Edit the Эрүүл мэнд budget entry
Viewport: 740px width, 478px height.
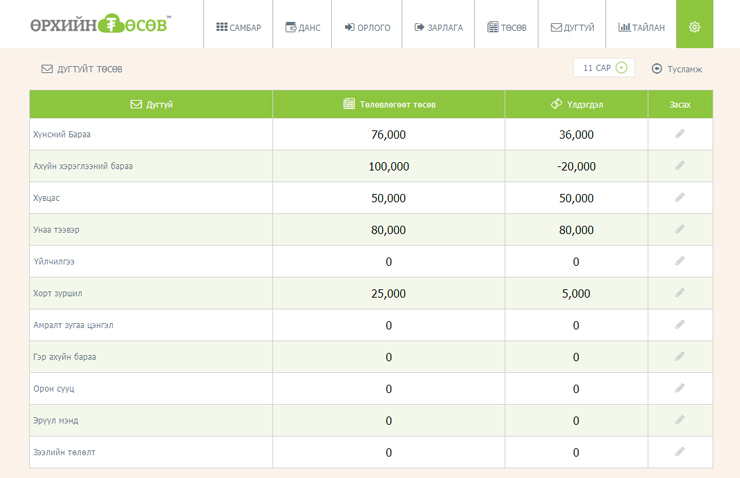tap(680, 420)
